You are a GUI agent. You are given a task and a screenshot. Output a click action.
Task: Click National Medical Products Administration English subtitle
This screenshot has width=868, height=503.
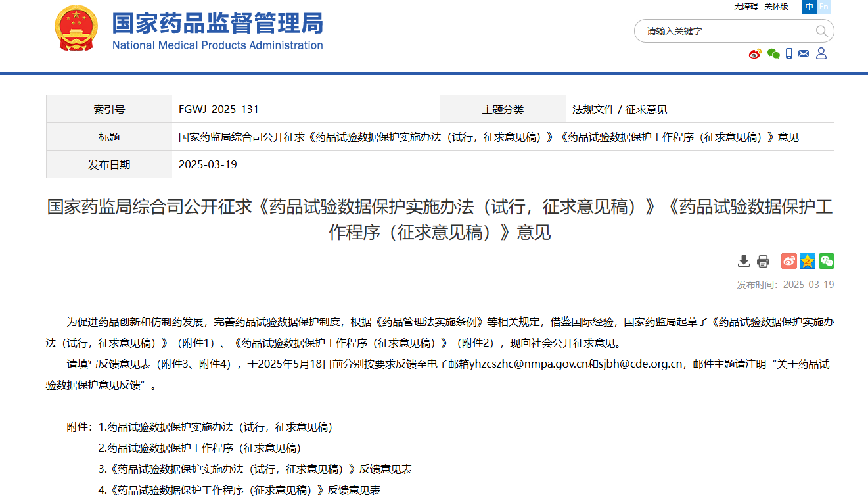217,45
